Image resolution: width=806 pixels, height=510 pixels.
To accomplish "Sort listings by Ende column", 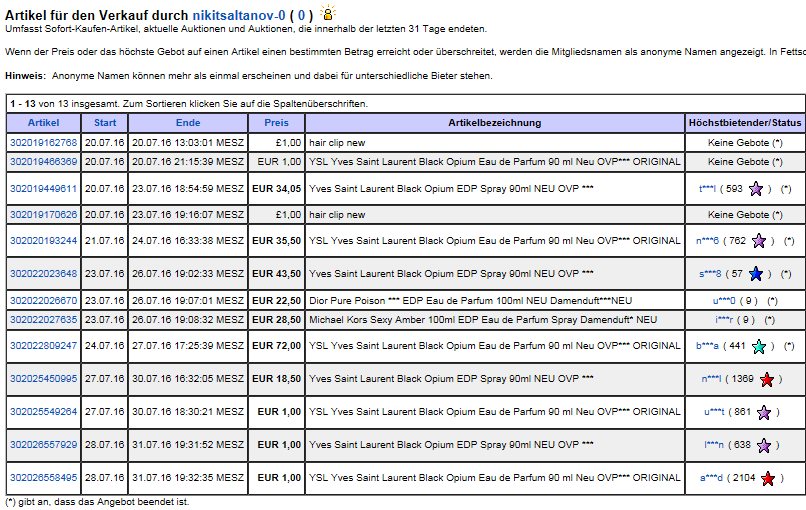I will pyautogui.click(x=188, y=122).
